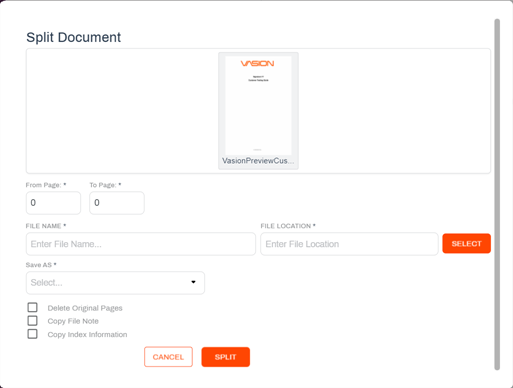Click the 'Delete Original Pages' label text
The width and height of the screenshot is (513, 388).
point(85,308)
